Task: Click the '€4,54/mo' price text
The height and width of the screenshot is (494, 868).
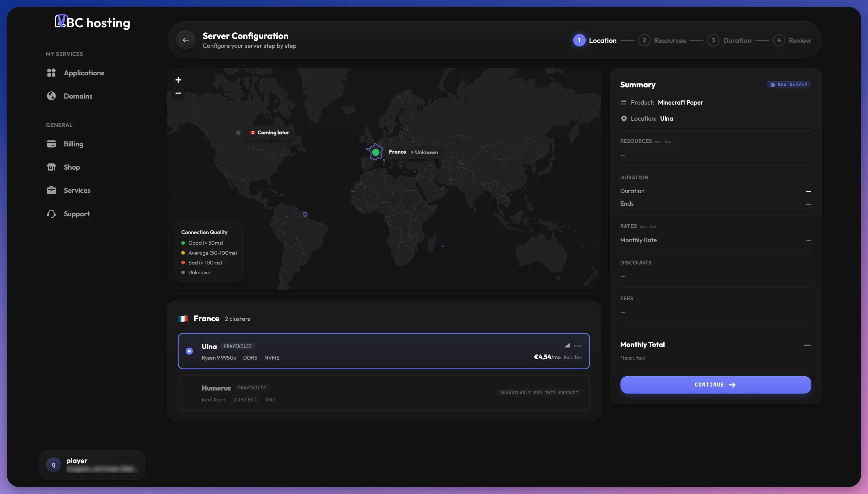Action: click(x=547, y=357)
